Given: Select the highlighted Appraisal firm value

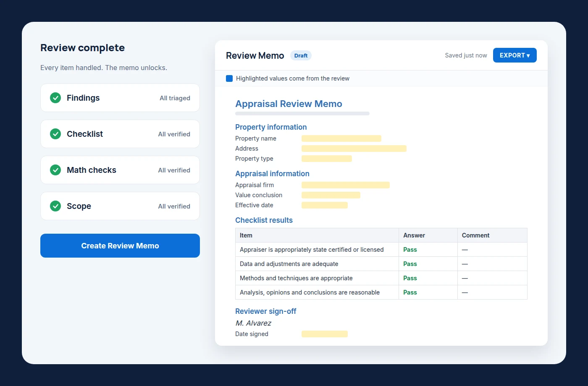Looking at the screenshot, I should [346, 185].
